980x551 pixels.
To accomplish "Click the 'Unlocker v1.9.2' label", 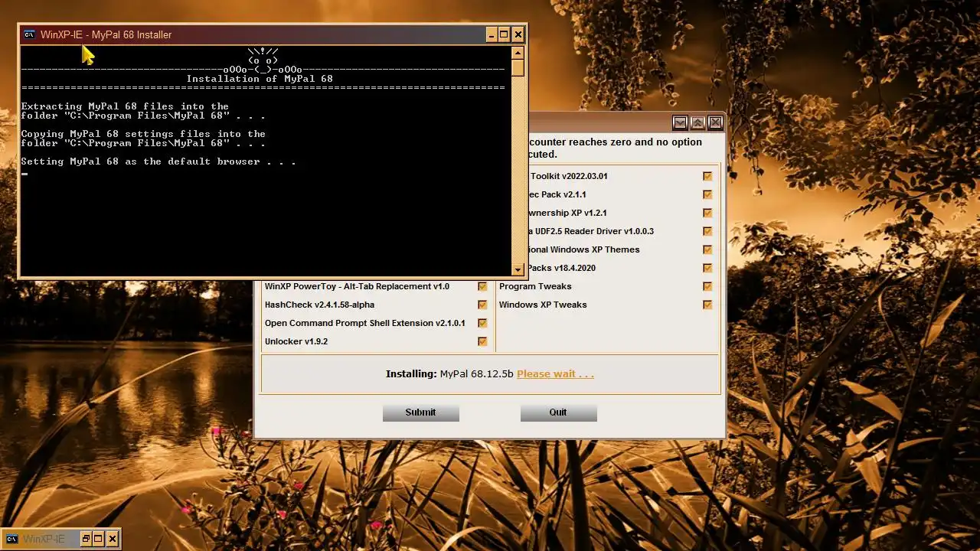I will pyautogui.click(x=296, y=341).
